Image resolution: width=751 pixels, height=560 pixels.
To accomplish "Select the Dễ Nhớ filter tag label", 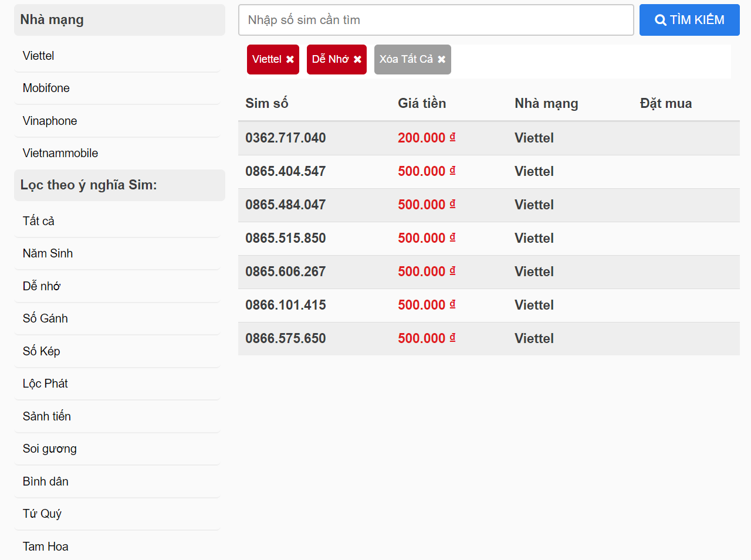I will [x=330, y=59].
